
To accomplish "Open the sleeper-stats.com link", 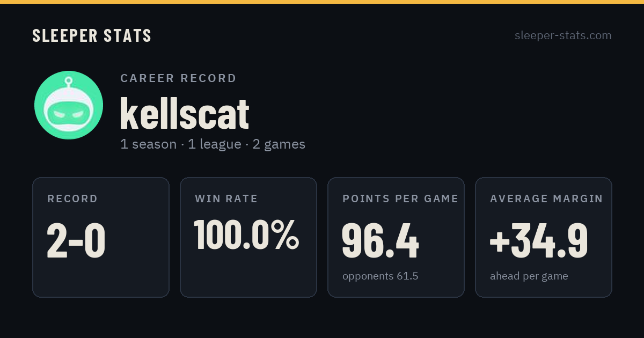I will (x=563, y=35).
